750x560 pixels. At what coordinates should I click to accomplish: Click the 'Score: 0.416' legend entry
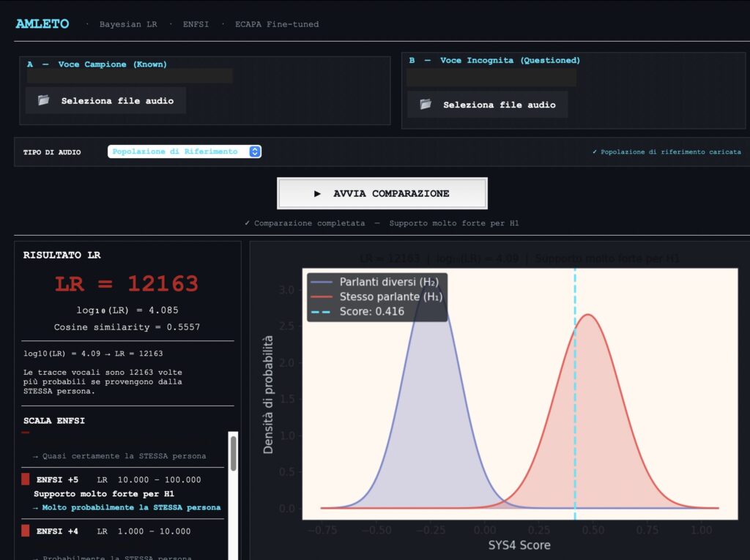point(357,311)
